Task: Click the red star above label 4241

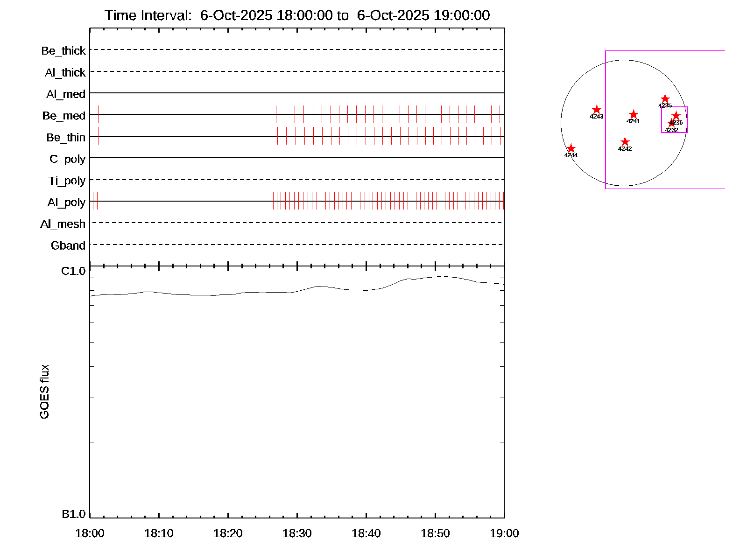Action: 633,115
